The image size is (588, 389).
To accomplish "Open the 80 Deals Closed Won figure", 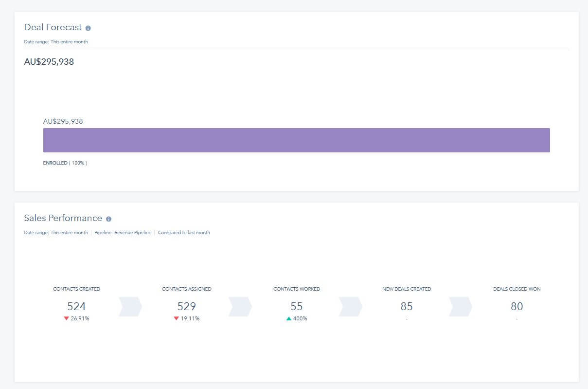I will (517, 306).
